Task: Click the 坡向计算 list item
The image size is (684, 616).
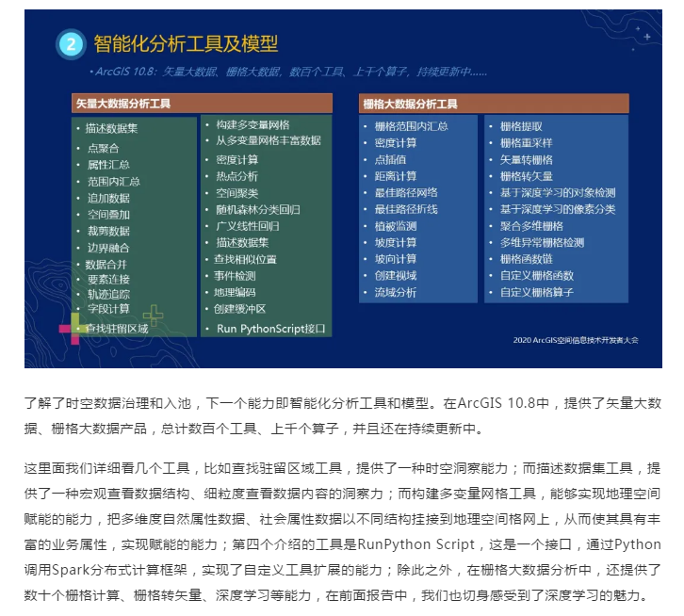Action: [x=396, y=259]
